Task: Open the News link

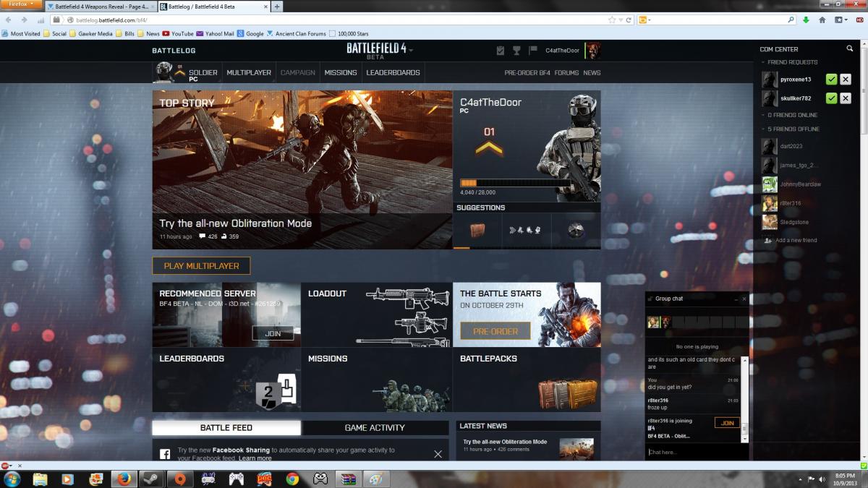Action: pyautogui.click(x=592, y=72)
